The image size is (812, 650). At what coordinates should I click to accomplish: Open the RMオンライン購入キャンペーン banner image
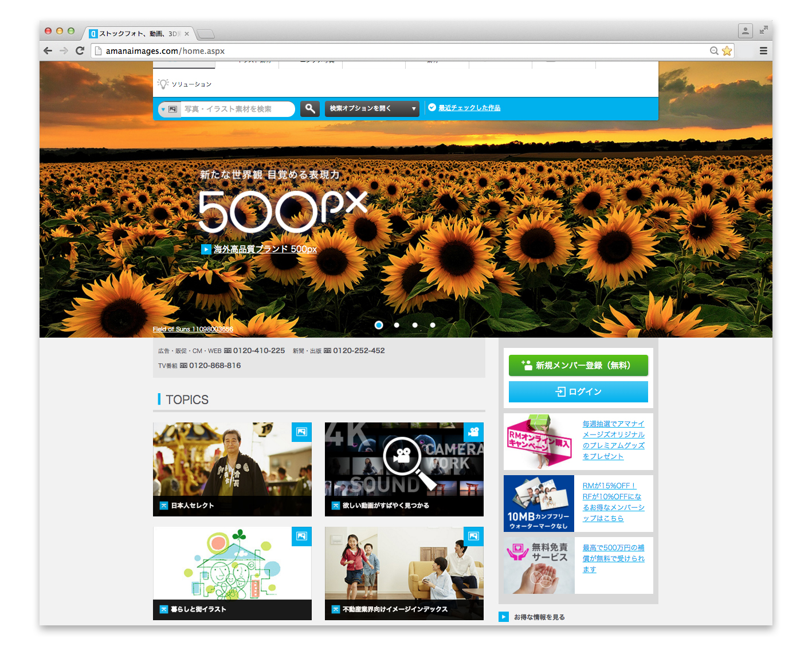539,441
